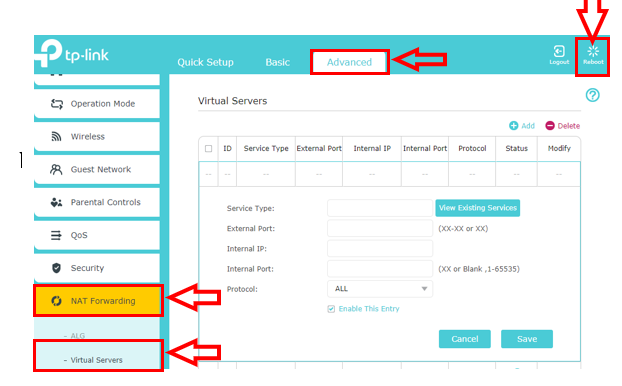Switch to Basic tab
The image size is (622, 386).
[x=278, y=62]
